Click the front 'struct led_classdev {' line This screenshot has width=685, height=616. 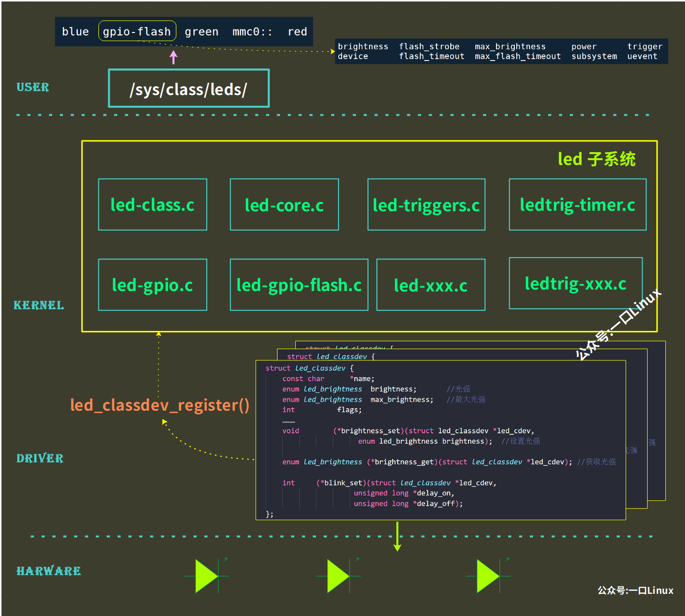pyautogui.click(x=310, y=368)
